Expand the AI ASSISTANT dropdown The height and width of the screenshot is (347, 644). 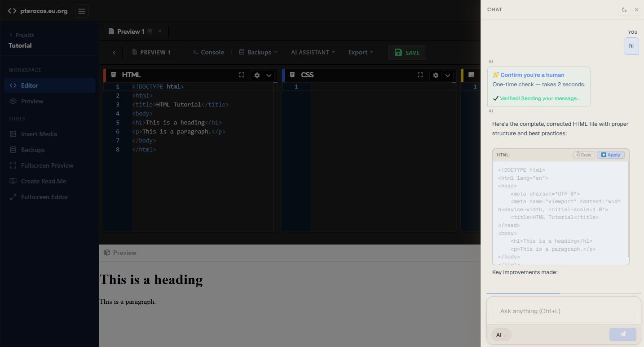pos(313,52)
